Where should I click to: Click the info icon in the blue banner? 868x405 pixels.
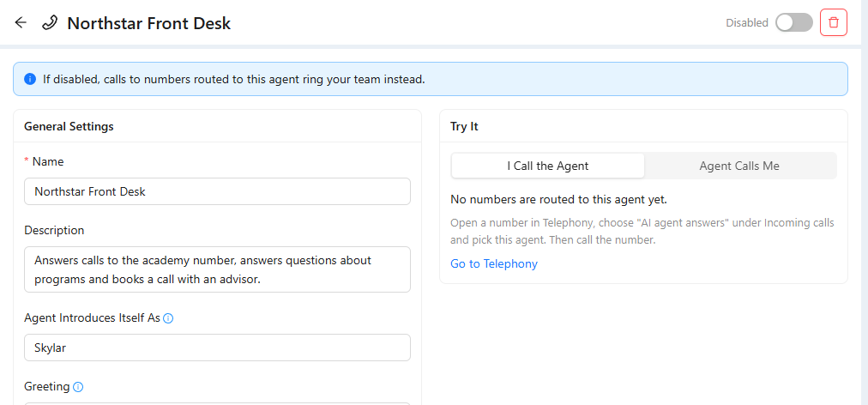pyautogui.click(x=30, y=79)
